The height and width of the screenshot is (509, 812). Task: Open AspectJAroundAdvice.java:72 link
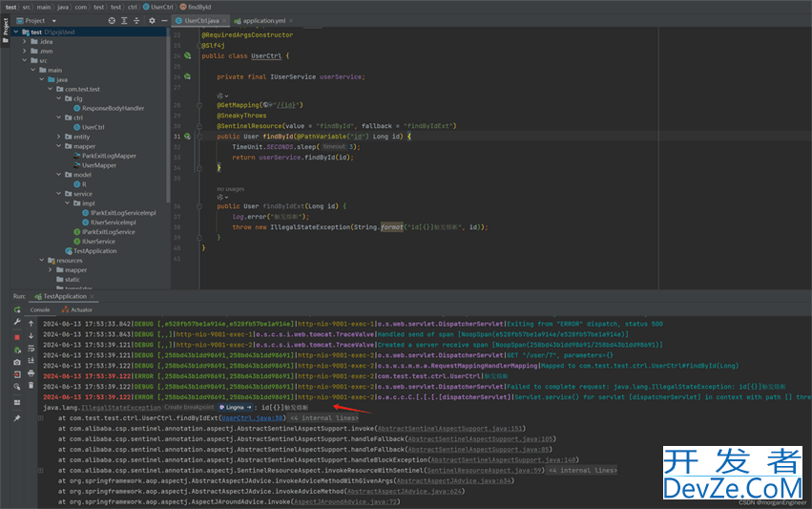pos(344,501)
